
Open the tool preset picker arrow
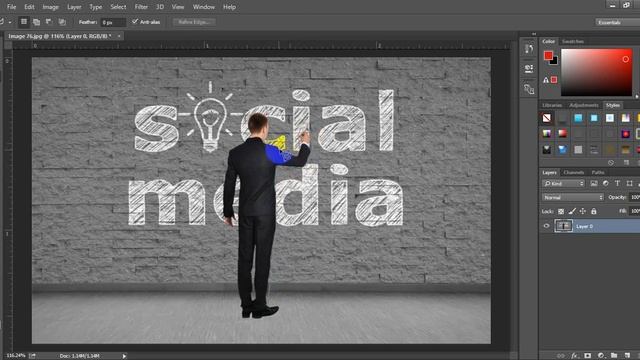tap(10, 22)
